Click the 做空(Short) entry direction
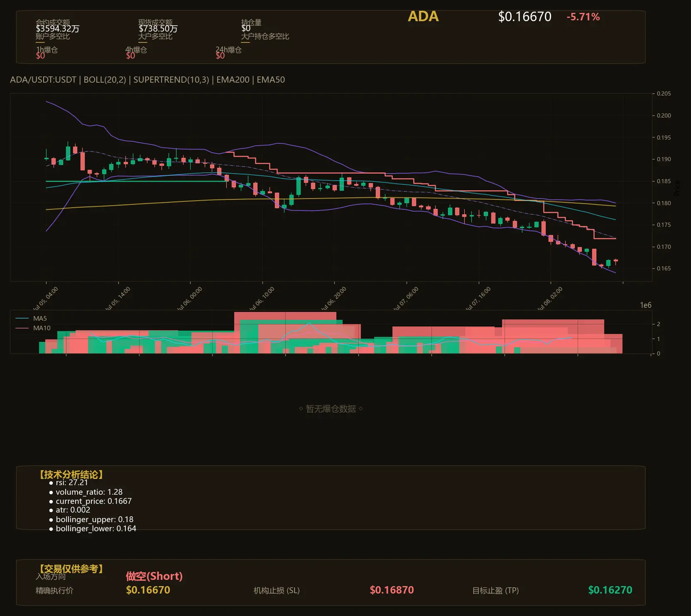Screen dimensions: 691x616 click(x=154, y=576)
